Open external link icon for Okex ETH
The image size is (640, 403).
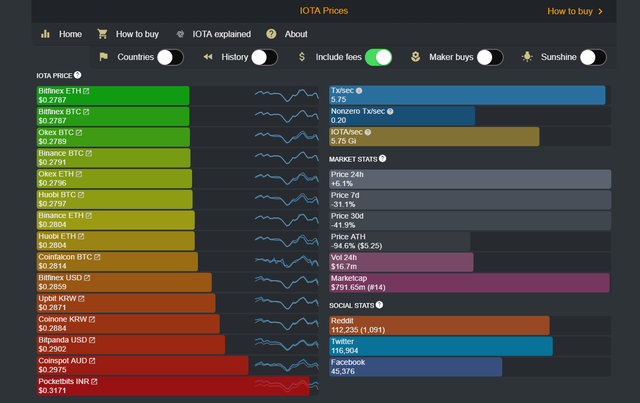[x=79, y=174]
